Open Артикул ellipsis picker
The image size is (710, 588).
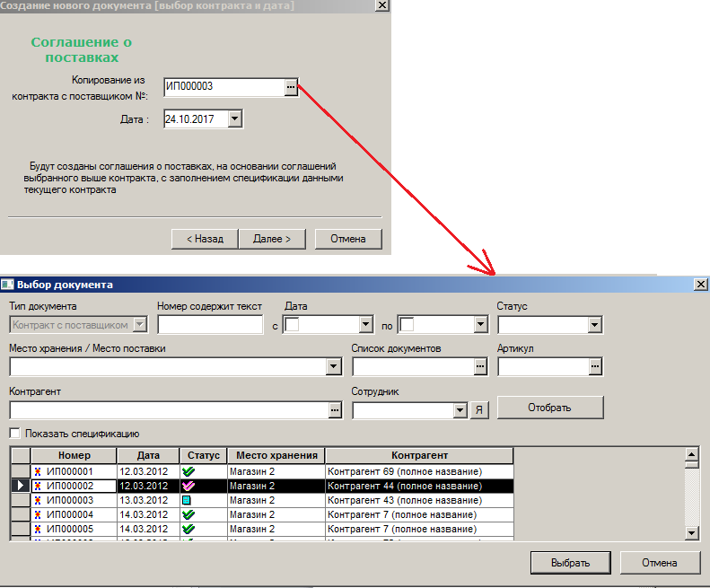point(595,366)
